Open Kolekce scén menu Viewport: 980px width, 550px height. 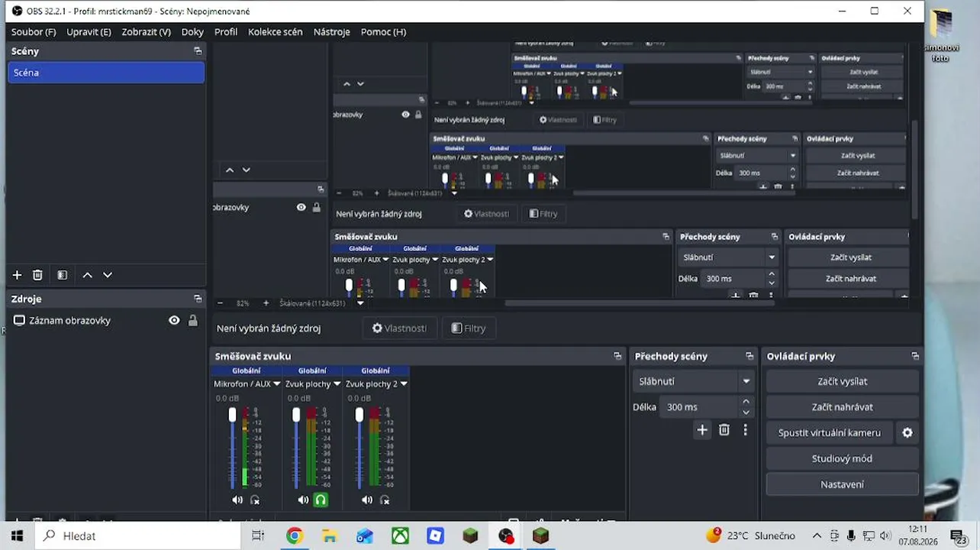pyautogui.click(x=275, y=32)
